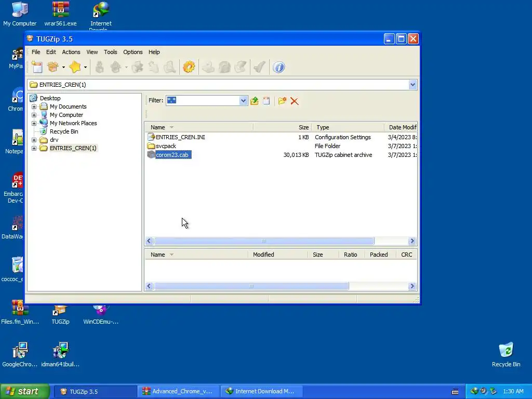Click inside the Filter text field
Viewport: 532px width, 399px height.
(203, 100)
